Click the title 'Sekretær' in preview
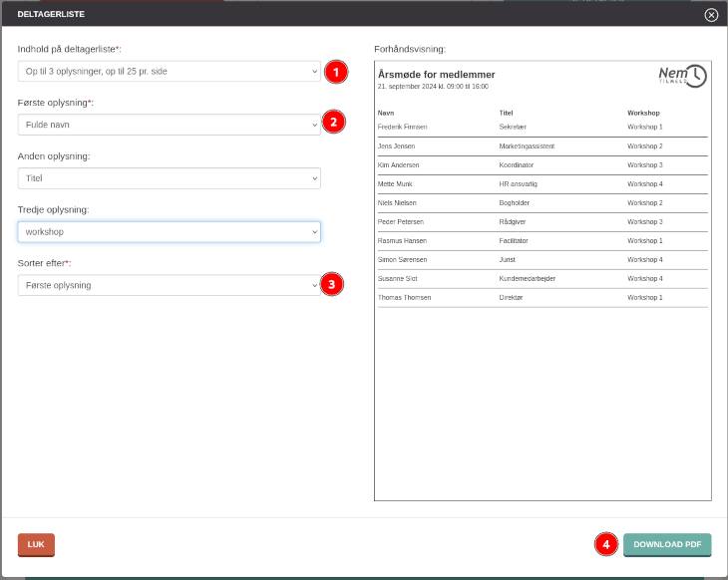 pyautogui.click(x=513, y=128)
